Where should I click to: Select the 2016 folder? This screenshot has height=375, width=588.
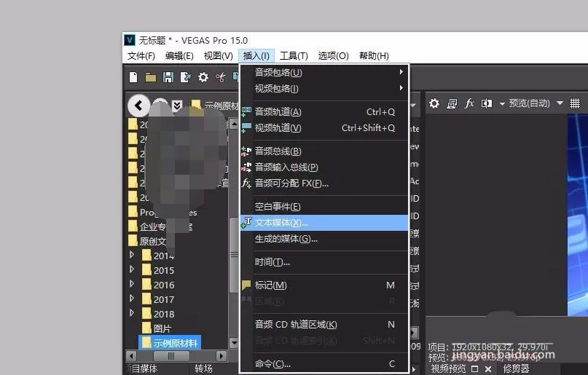158,285
